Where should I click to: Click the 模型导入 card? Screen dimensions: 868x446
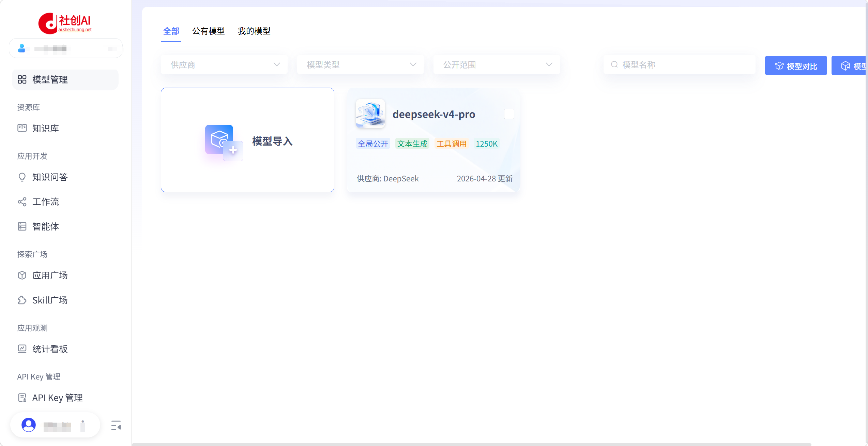247,140
